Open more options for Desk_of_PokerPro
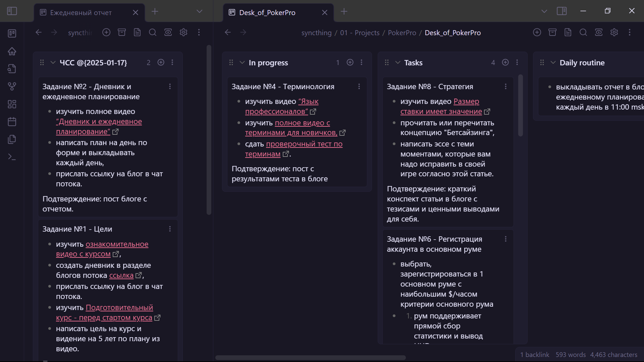The height and width of the screenshot is (362, 644). (630, 32)
